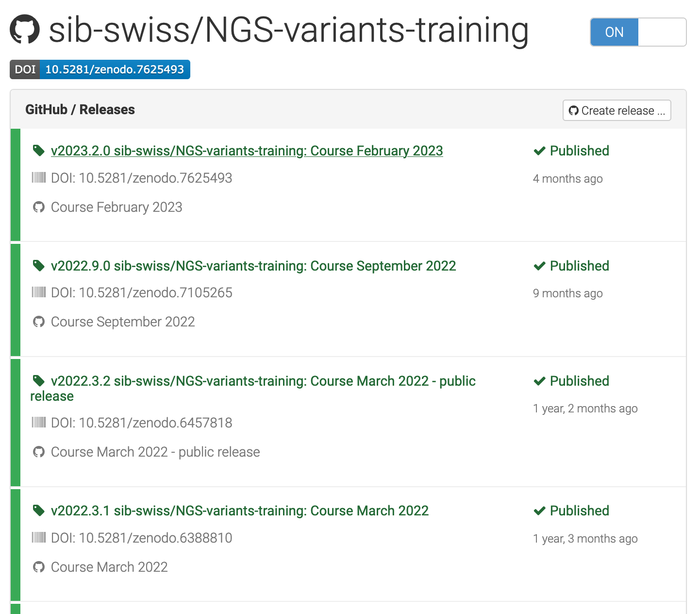700x614 pixels.
Task: Click the barcode icon beside DOI 10.5281/zenodo.7625493
Action: tap(39, 178)
